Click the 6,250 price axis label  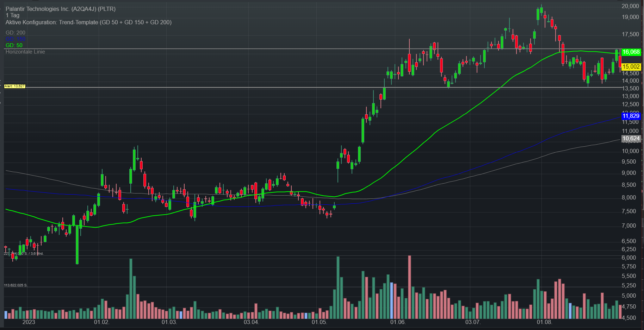pyautogui.click(x=629, y=249)
